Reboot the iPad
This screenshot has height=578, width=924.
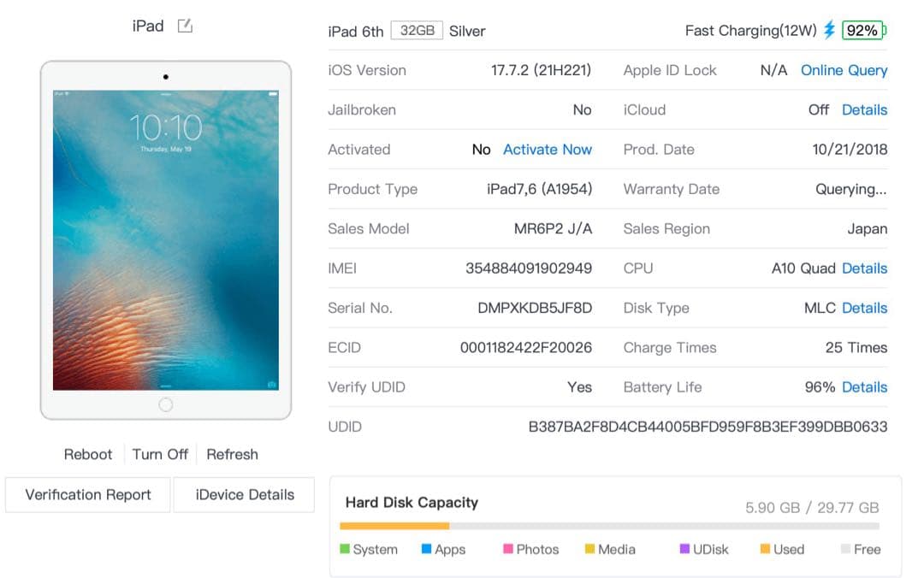[87, 454]
